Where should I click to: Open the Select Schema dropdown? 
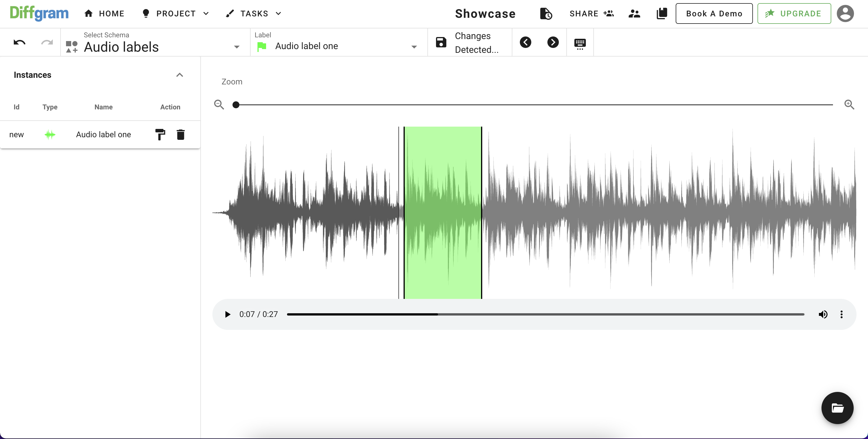pos(236,47)
